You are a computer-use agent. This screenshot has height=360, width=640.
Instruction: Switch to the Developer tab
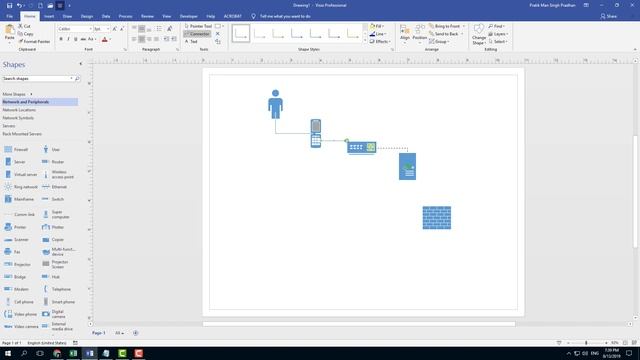pos(189,16)
